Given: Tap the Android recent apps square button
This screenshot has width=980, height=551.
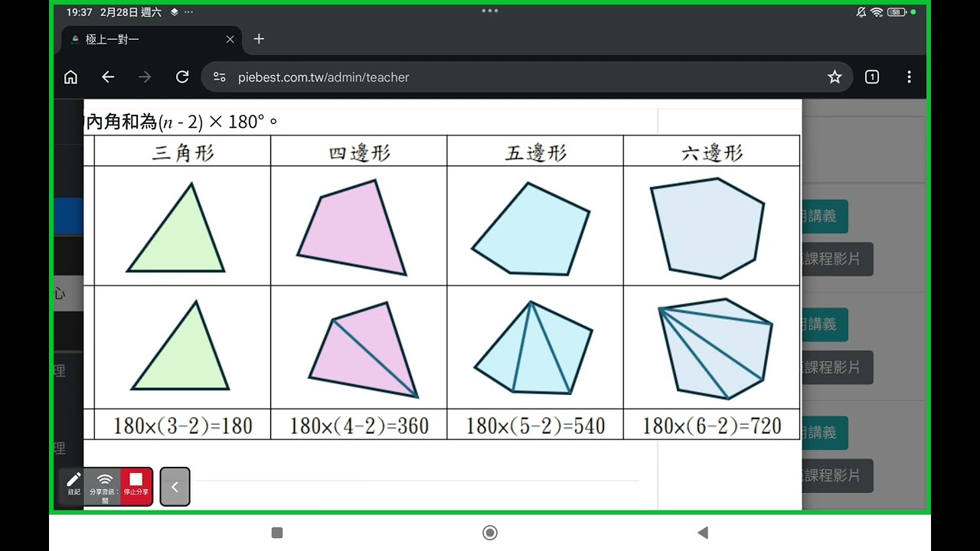Looking at the screenshot, I should pos(277,533).
